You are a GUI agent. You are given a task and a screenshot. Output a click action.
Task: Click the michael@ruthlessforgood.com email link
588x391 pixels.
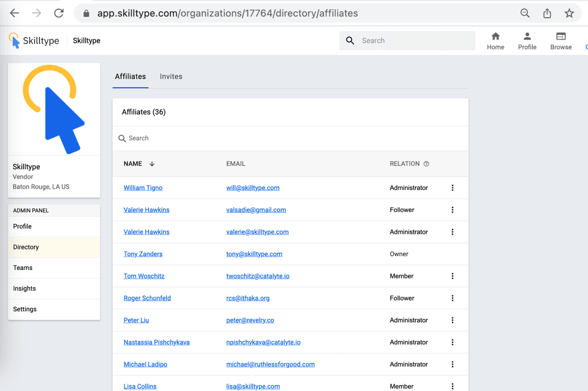270,364
